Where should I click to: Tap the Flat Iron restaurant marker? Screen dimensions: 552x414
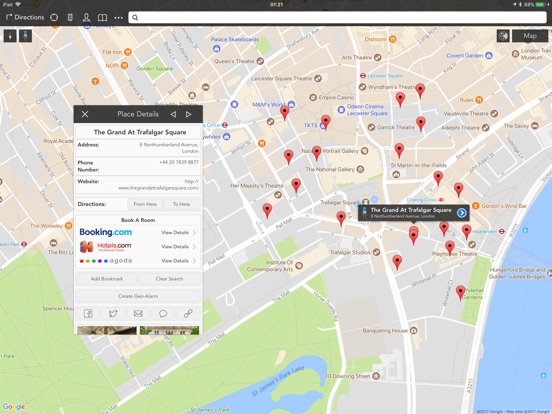tap(128, 52)
